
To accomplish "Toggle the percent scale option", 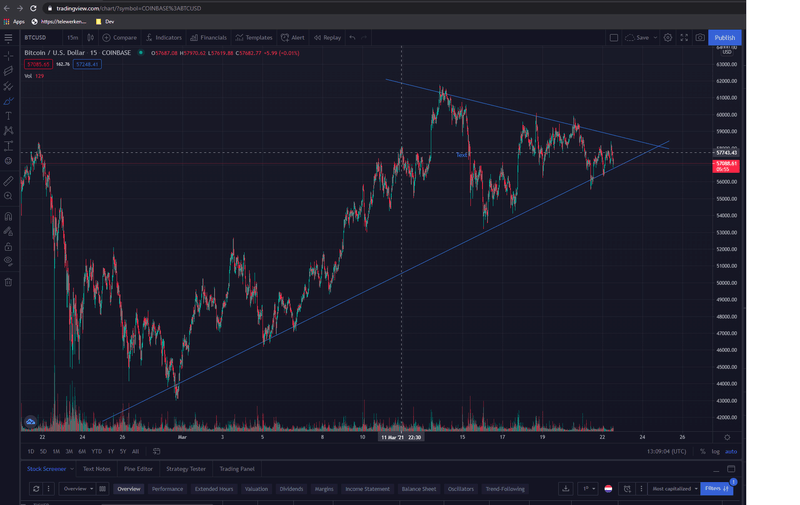I will tap(702, 451).
